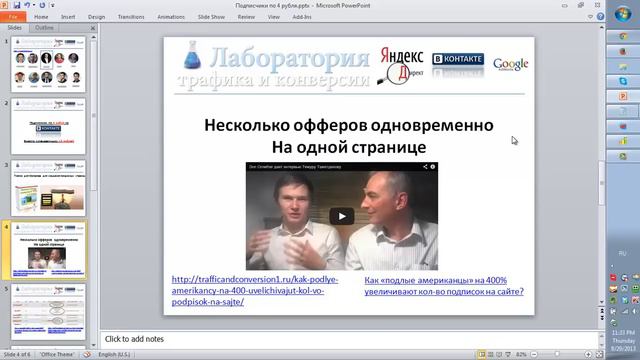
Task: Select the Outline pane tab
Action: pyautogui.click(x=44, y=28)
